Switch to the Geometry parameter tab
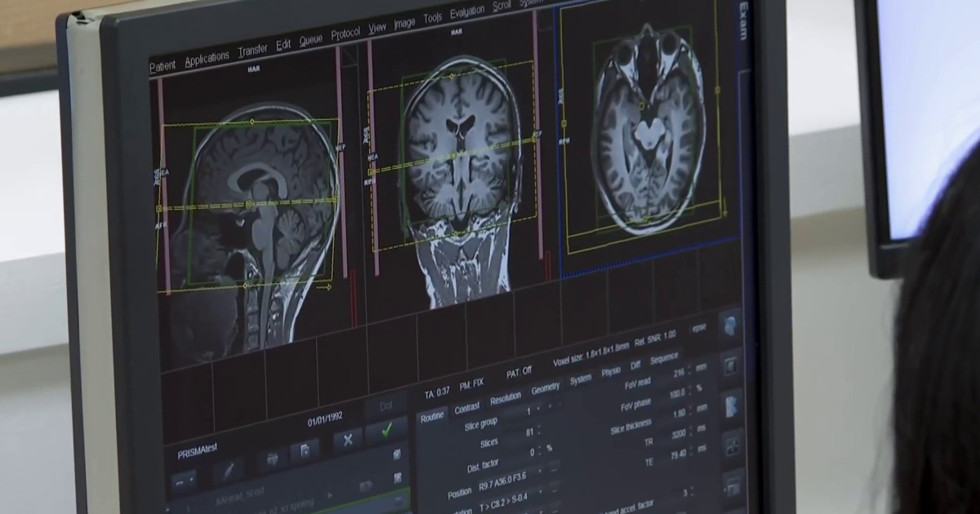The image size is (980, 514). (x=546, y=388)
